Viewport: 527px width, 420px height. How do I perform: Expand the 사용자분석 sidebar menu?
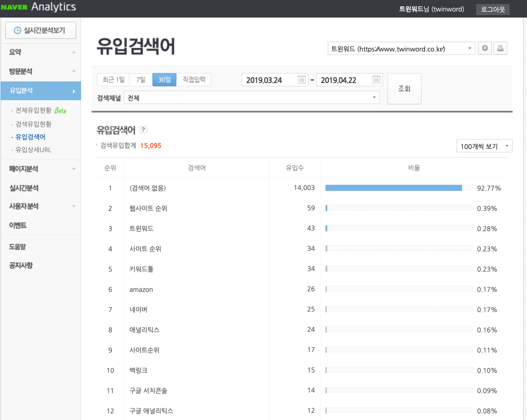pyautogui.click(x=41, y=206)
